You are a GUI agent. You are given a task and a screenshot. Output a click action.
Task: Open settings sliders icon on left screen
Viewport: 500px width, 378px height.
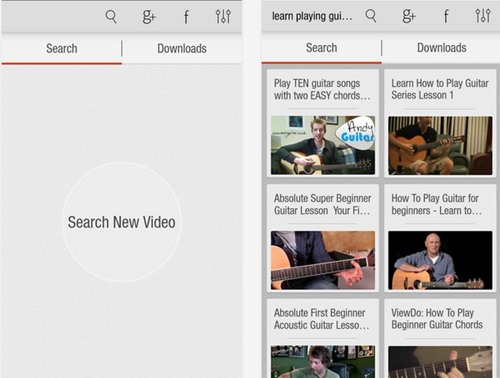[x=223, y=16]
